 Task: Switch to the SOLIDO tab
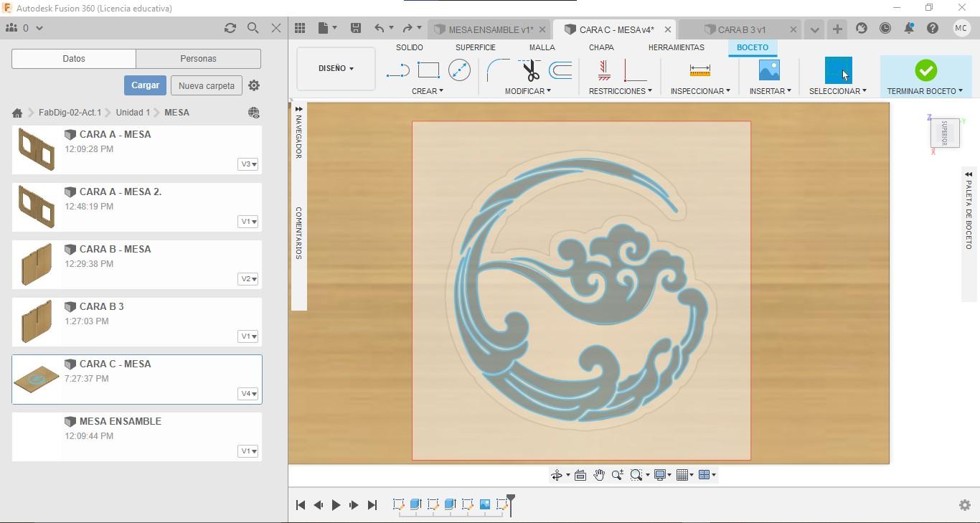pyautogui.click(x=410, y=47)
